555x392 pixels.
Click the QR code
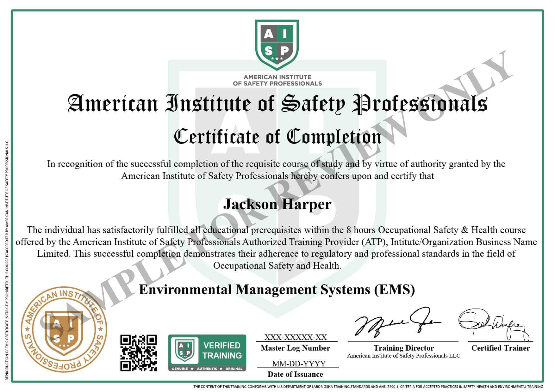pyautogui.click(x=139, y=352)
